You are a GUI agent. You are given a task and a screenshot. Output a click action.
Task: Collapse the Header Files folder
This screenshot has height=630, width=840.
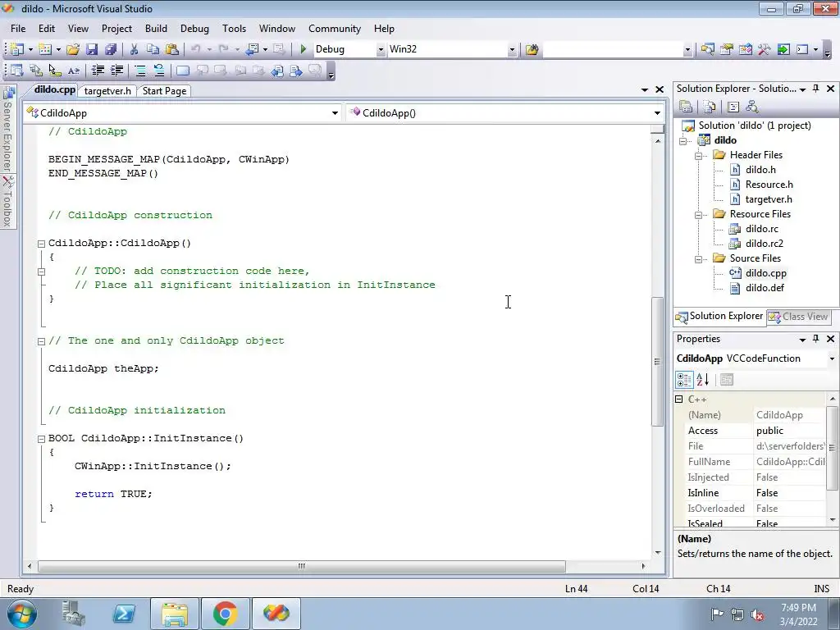point(699,156)
